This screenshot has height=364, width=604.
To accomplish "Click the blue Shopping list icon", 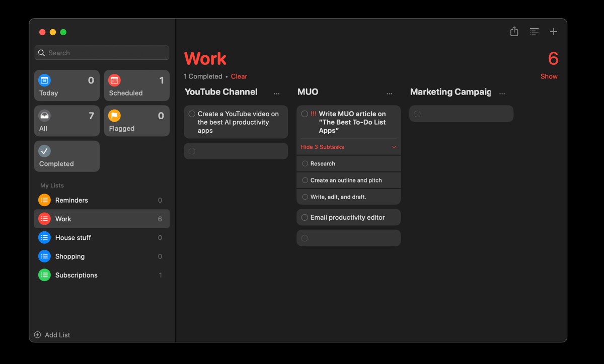I will [x=44, y=256].
